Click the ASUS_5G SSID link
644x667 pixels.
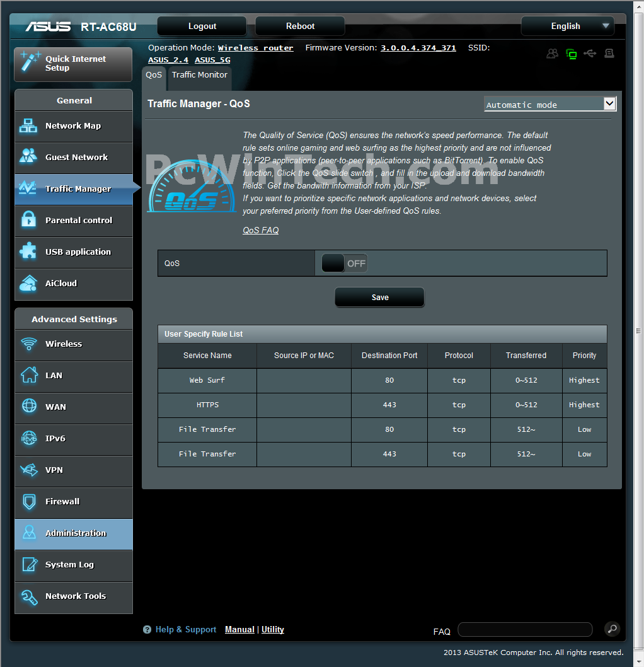(212, 60)
